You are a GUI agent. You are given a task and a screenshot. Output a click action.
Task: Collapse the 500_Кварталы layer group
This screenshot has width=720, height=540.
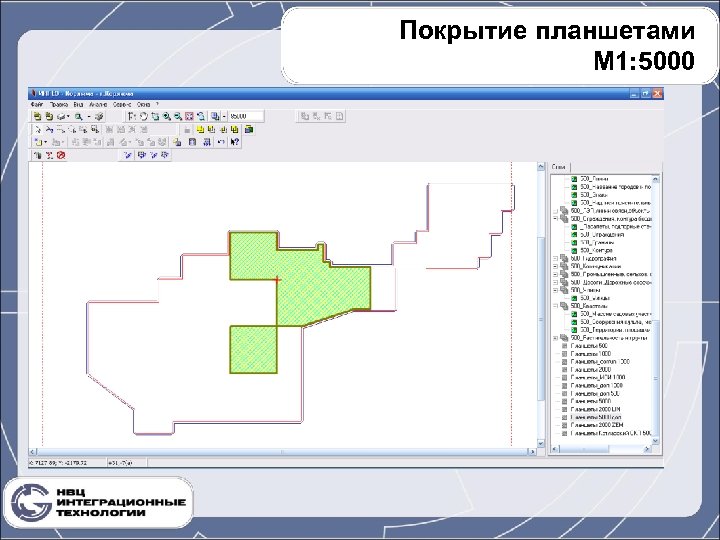[555, 306]
